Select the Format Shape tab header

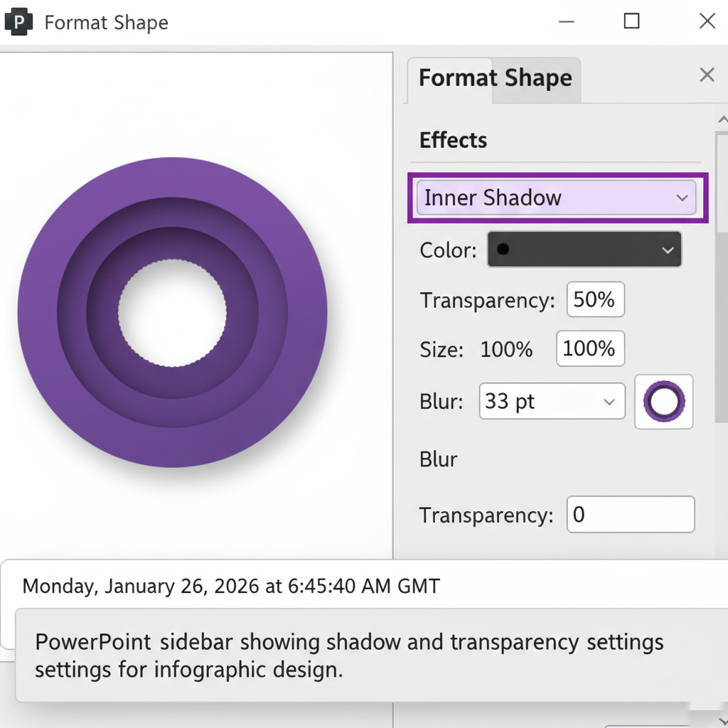(494, 78)
